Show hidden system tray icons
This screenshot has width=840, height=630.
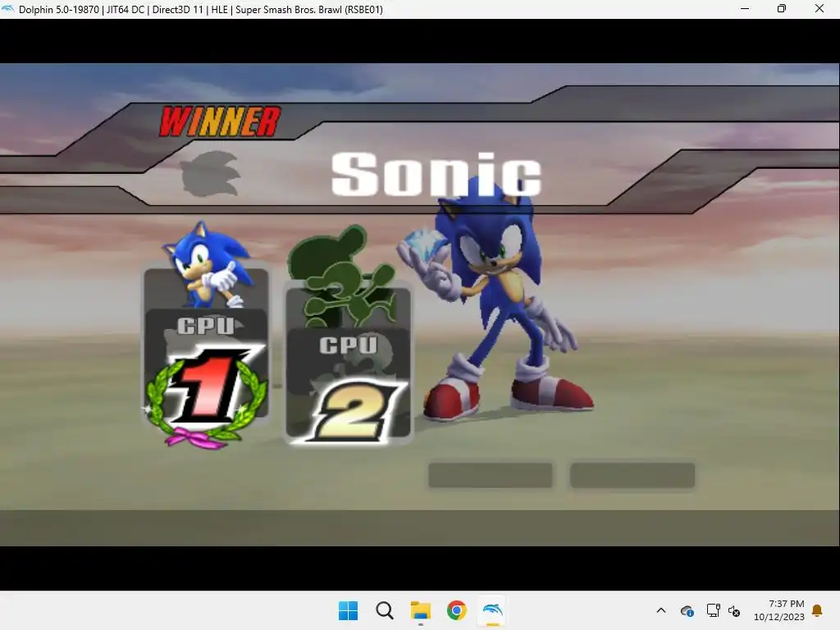661,610
